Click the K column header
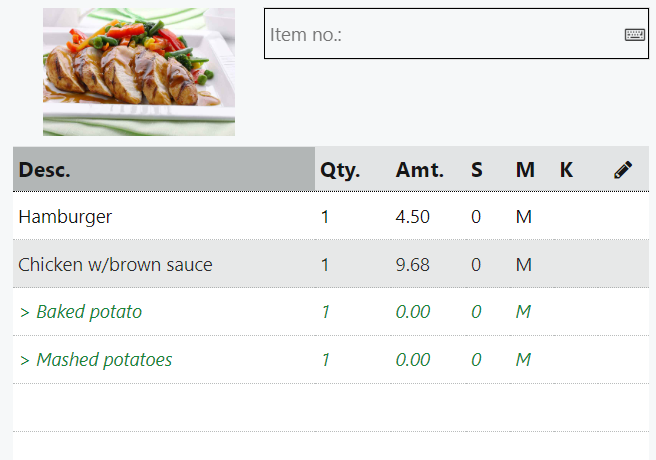Screen dimensions: 656x460 point(566,170)
